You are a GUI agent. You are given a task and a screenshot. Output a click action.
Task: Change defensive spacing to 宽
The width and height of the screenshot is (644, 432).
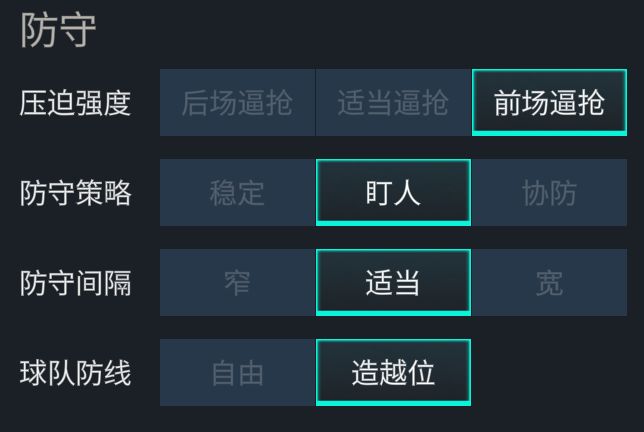click(549, 283)
